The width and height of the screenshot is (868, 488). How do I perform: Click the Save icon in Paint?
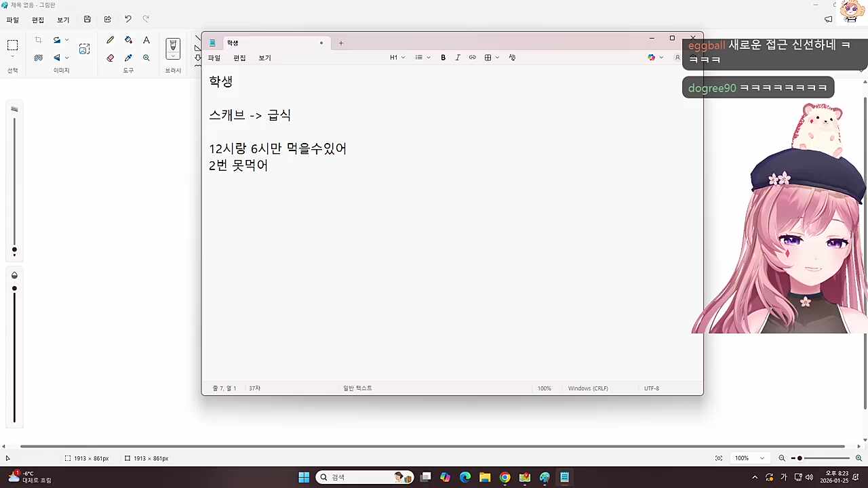[x=87, y=20]
